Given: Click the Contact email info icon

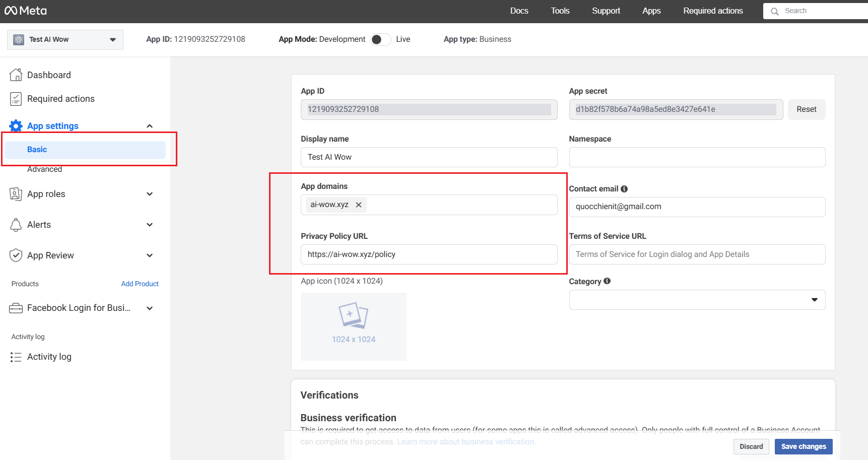Looking at the screenshot, I should pos(624,189).
